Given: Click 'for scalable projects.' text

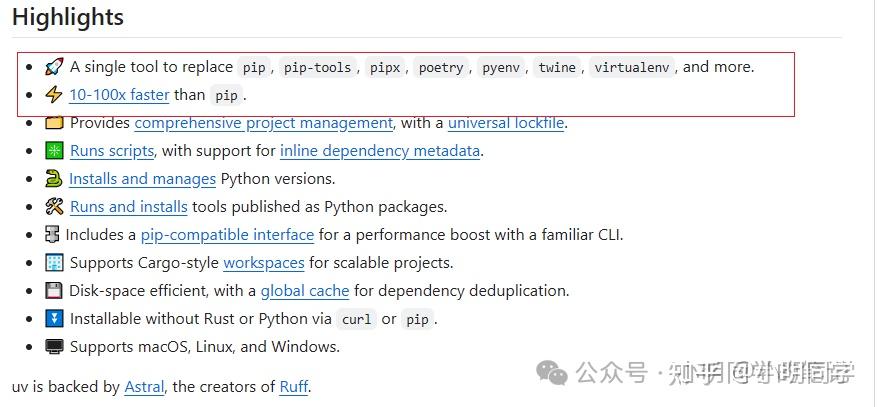Looking at the screenshot, I should point(381,263).
